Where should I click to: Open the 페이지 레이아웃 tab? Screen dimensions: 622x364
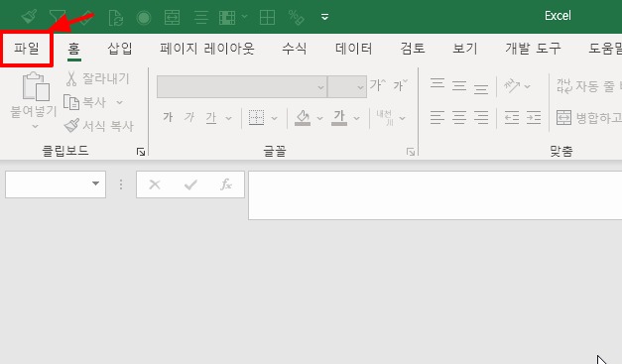(207, 49)
